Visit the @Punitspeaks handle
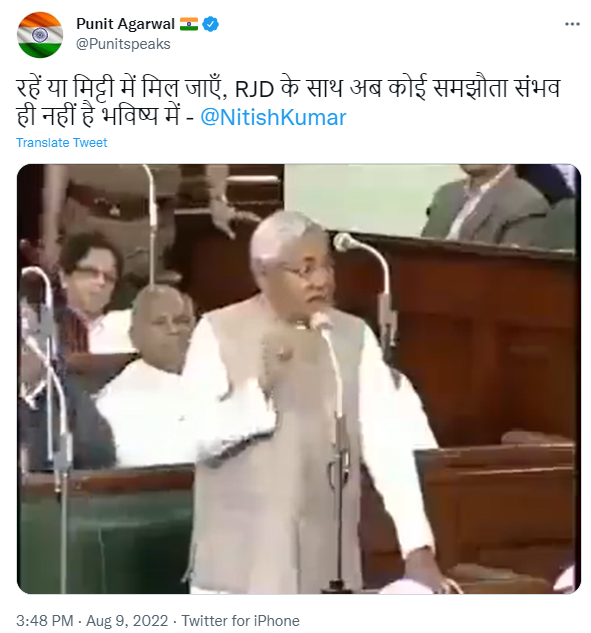Image resolution: width=591 pixels, height=633 pixels. pos(123,44)
